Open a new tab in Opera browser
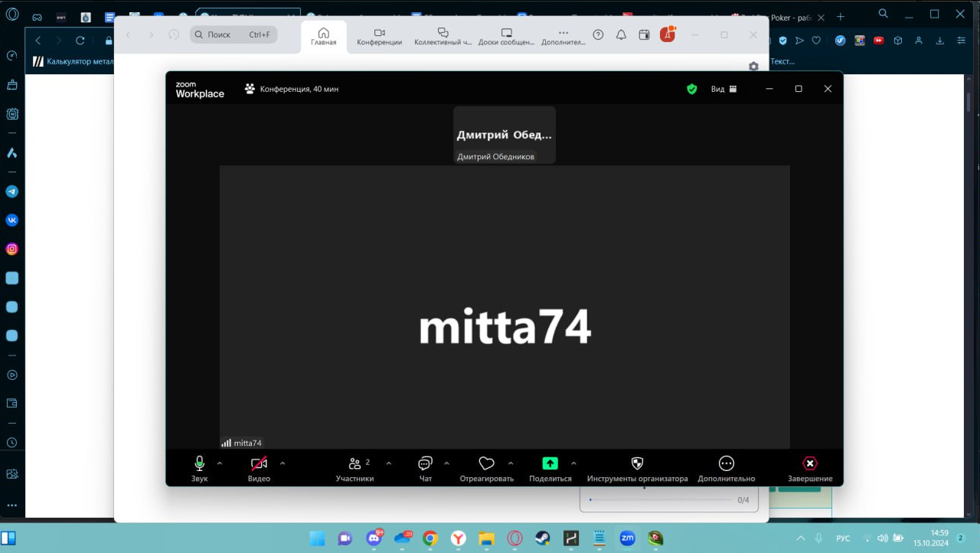This screenshot has width=980, height=553. pyautogui.click(x=840, y=16)
